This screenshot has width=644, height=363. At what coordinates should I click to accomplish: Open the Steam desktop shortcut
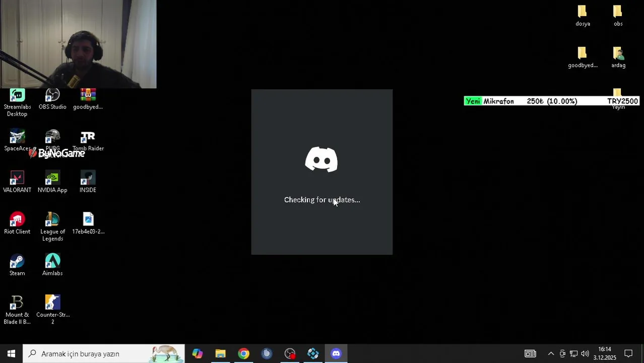tap(17, 266)
